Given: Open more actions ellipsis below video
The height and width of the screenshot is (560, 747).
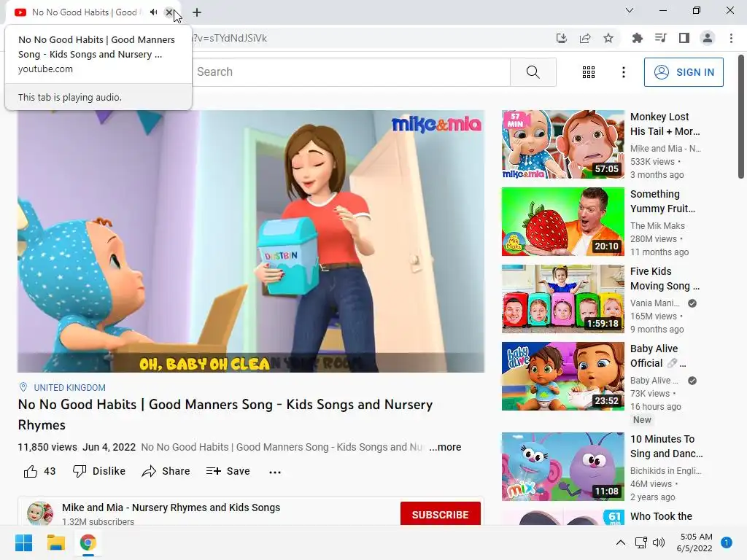Looking at the screenshot, I should click(275, 472).
